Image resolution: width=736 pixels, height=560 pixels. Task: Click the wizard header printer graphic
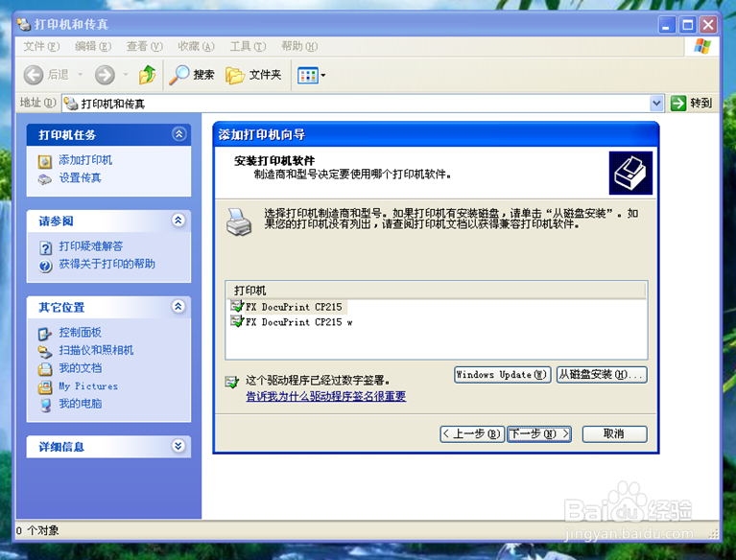click(630, 173)
